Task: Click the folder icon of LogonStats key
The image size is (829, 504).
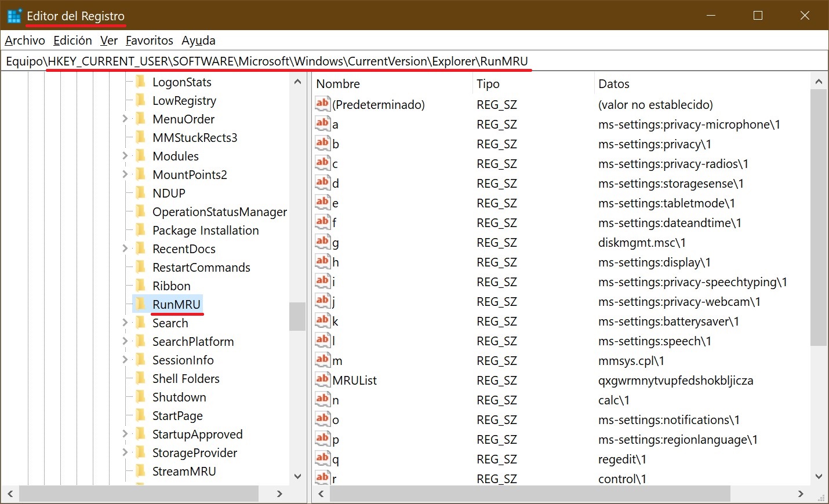Action: [x=140, y=81]
